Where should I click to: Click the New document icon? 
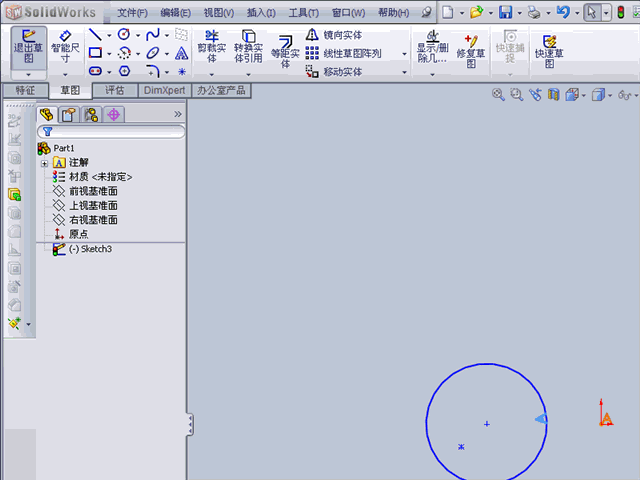[x=448, y=12]
